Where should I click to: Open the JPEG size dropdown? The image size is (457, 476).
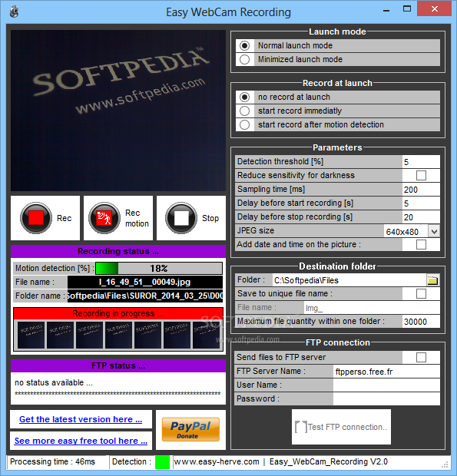[434, 231]
